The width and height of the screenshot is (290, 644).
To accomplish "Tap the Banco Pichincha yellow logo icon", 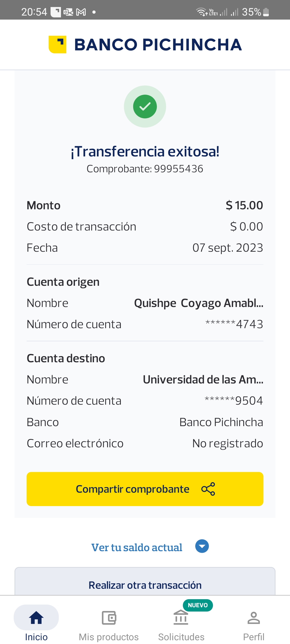I will 57,45.
